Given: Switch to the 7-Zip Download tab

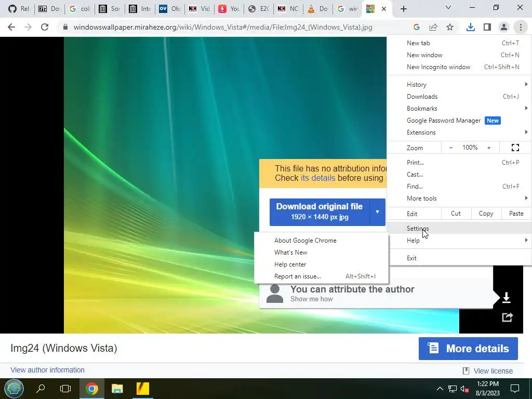Looking at the screenshot, I should coord(49,9).
